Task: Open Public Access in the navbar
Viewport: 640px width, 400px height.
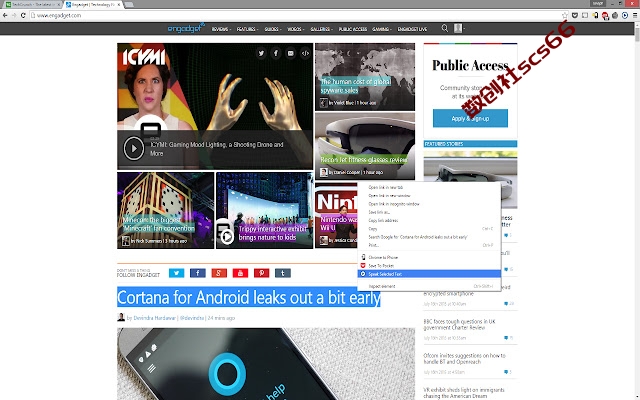Action: coord(353,29)
